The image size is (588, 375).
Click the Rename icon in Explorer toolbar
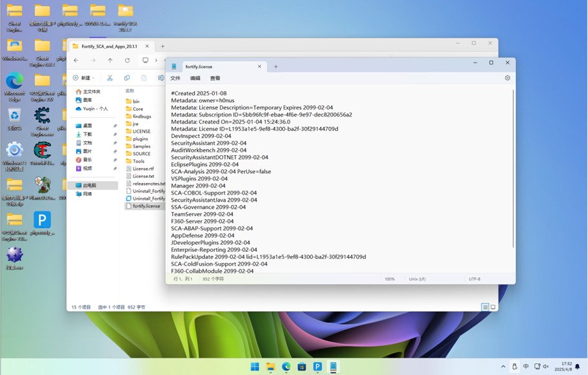coord(161,78)
